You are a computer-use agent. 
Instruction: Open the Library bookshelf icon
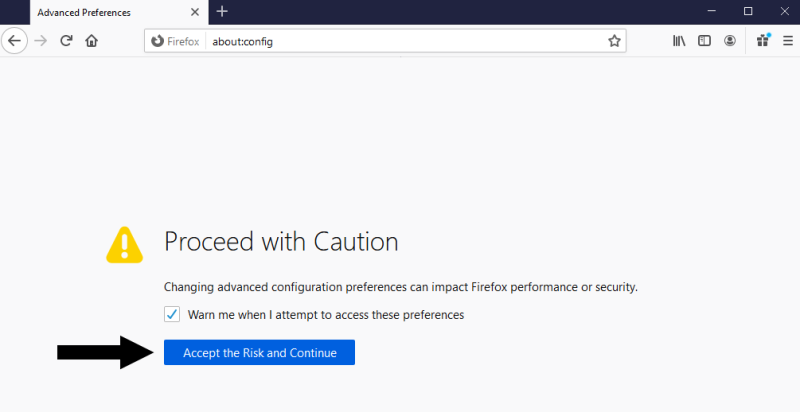click(x=679, y=41)
